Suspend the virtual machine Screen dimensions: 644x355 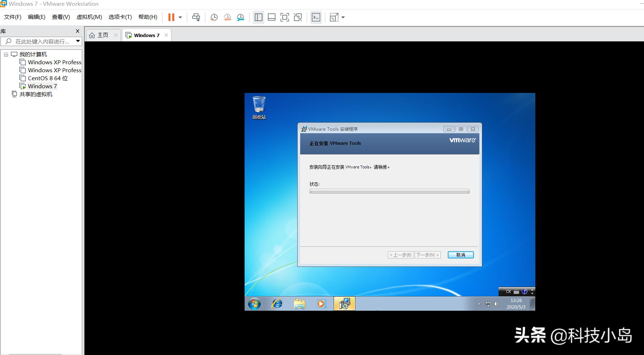[x=171, y=17]
